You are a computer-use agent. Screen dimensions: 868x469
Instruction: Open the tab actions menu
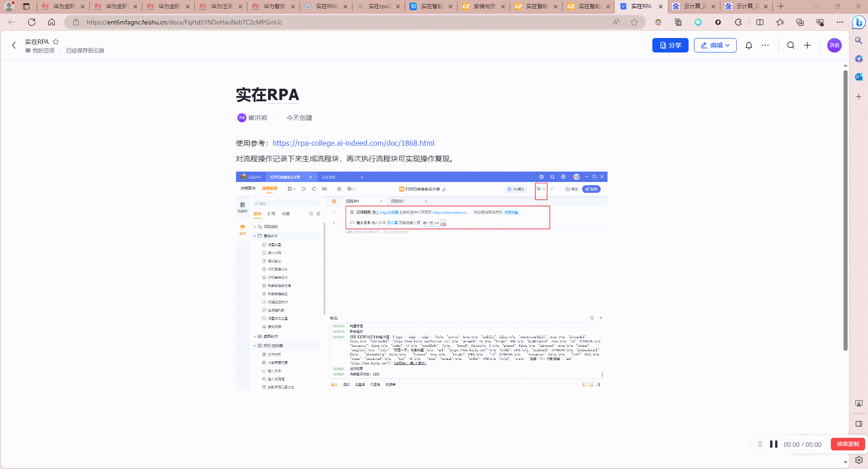(x=26, y=6)
